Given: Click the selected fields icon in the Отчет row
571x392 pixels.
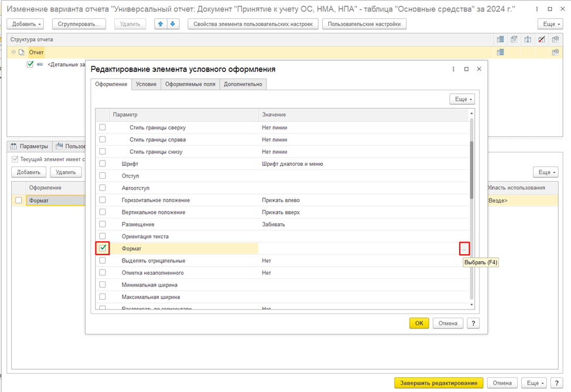Looking at the screenshot, I should click(x=500, y=52).
